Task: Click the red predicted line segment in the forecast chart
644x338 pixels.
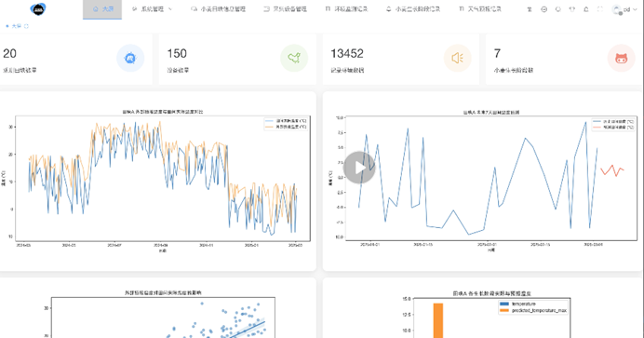Action: [x=612, y=170]
